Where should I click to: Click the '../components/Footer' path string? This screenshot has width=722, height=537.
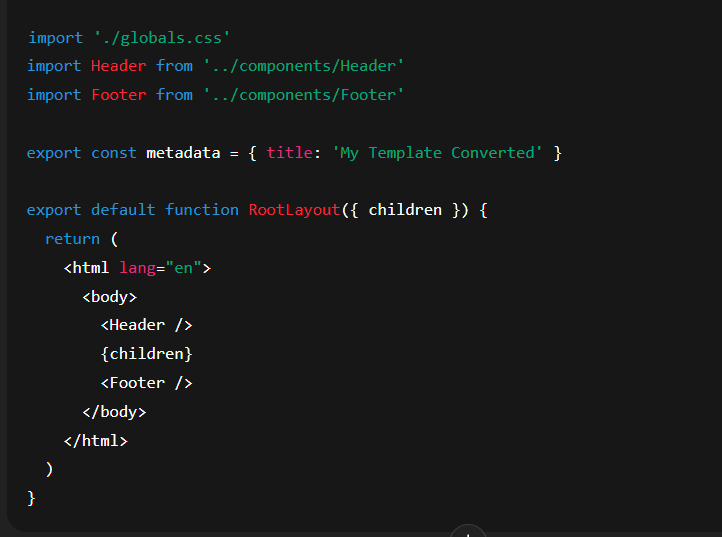click(x=303, y=95)
